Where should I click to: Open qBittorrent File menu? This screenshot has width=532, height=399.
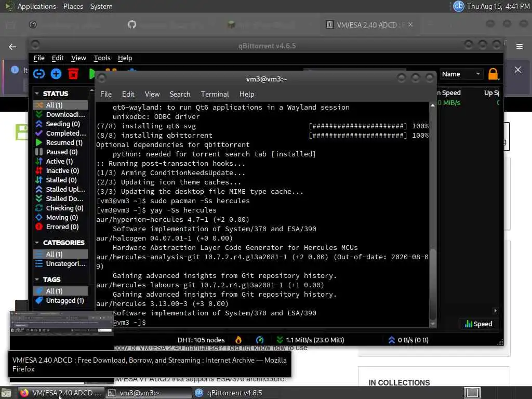point(39,58)
